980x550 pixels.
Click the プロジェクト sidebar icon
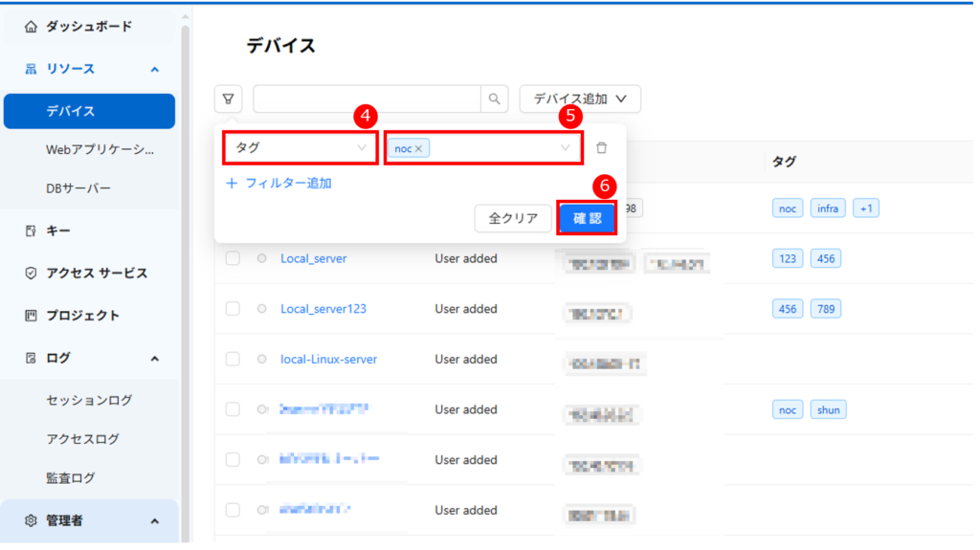31,315
